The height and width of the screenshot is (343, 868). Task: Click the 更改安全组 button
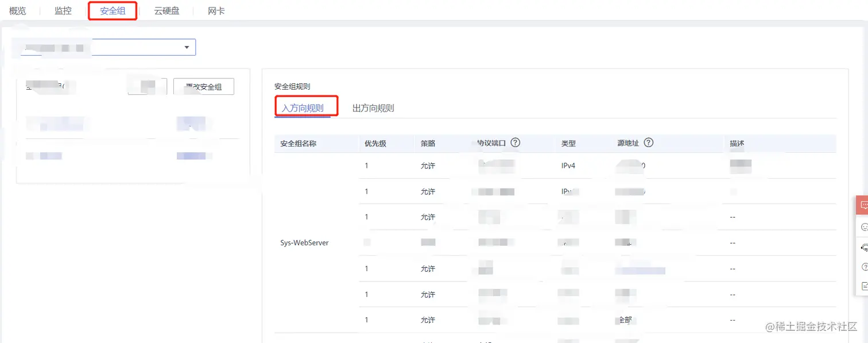[204, 87]
